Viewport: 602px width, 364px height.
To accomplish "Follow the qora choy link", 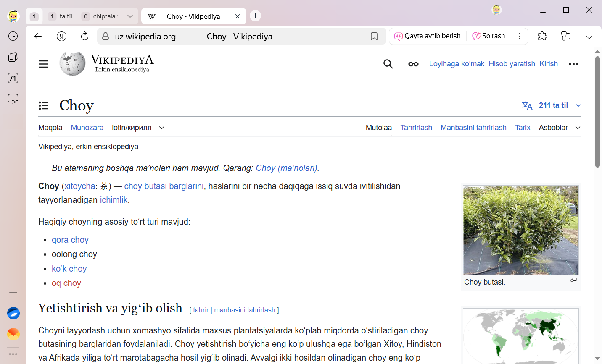I will (x=70, y=240).
